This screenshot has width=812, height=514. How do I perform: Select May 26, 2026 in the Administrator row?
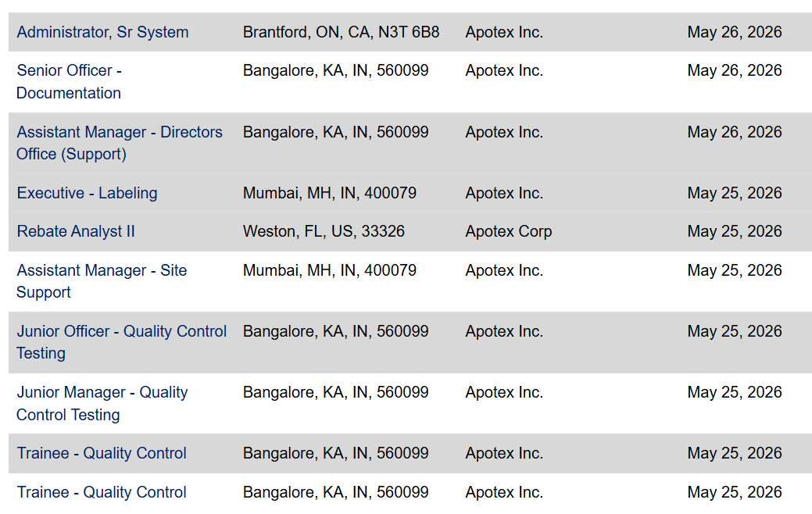coord(735,32)
